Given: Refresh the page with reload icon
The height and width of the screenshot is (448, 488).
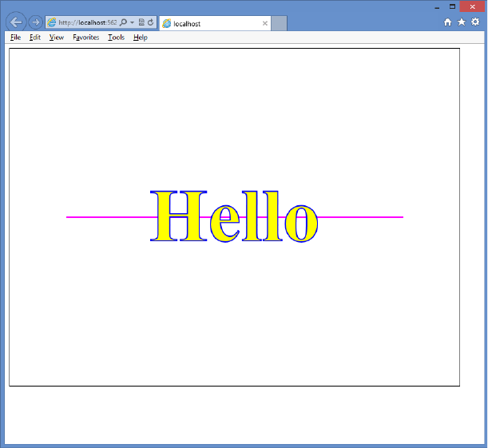Looking at the screenshot, I should click(151, 22).
